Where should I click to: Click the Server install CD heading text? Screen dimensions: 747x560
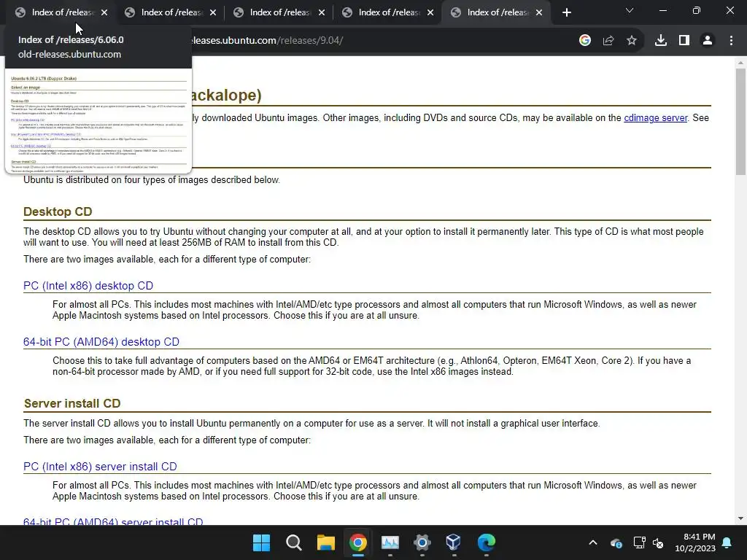tap(72, 403)
